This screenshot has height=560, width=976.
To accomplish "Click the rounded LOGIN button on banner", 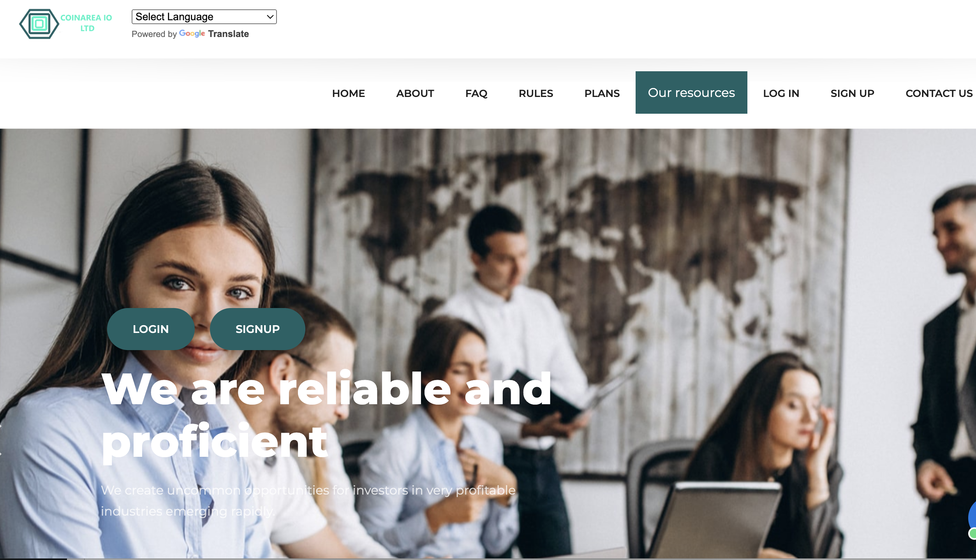I will click(151, 329).
